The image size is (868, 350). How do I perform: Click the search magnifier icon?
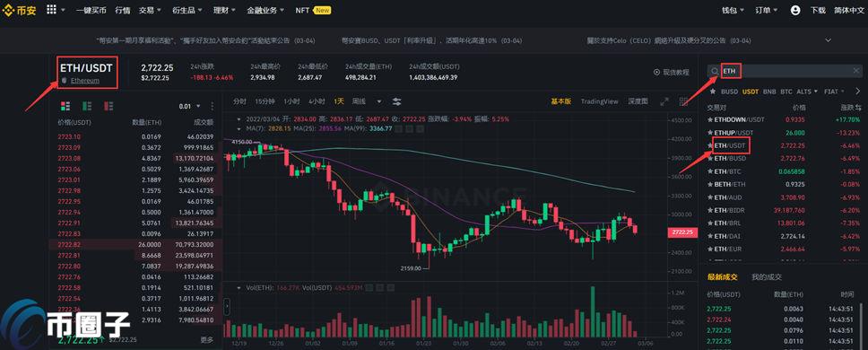click(715, 71)
